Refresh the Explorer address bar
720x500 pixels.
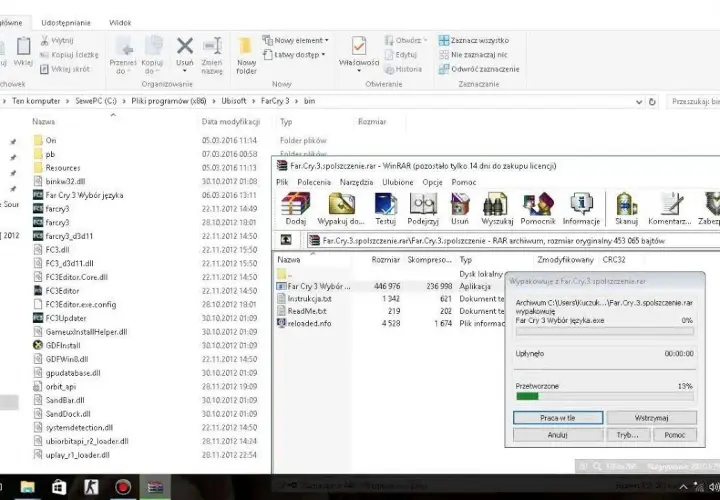(652, 102)
